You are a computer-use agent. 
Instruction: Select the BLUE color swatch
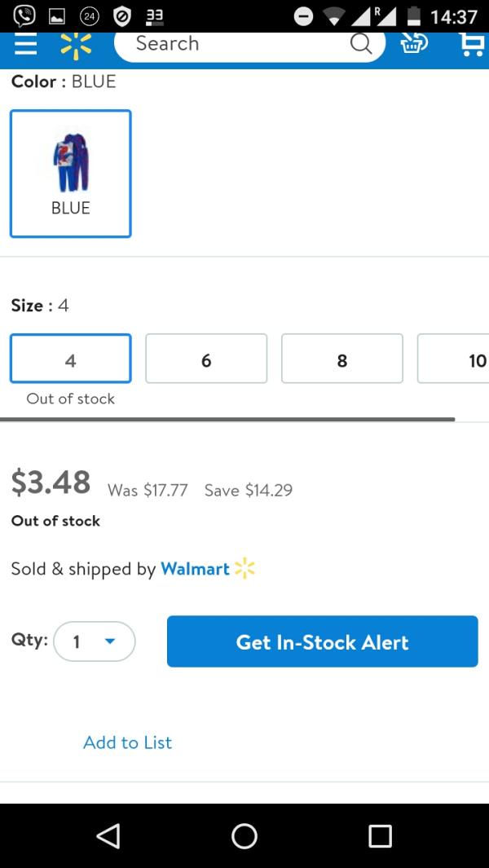tap(71, 174)
